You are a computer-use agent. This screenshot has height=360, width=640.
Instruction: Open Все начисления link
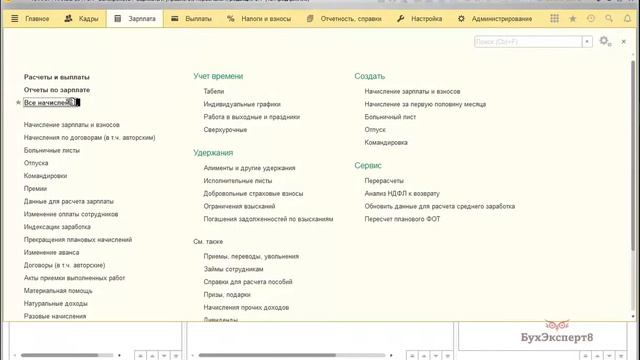51,102
